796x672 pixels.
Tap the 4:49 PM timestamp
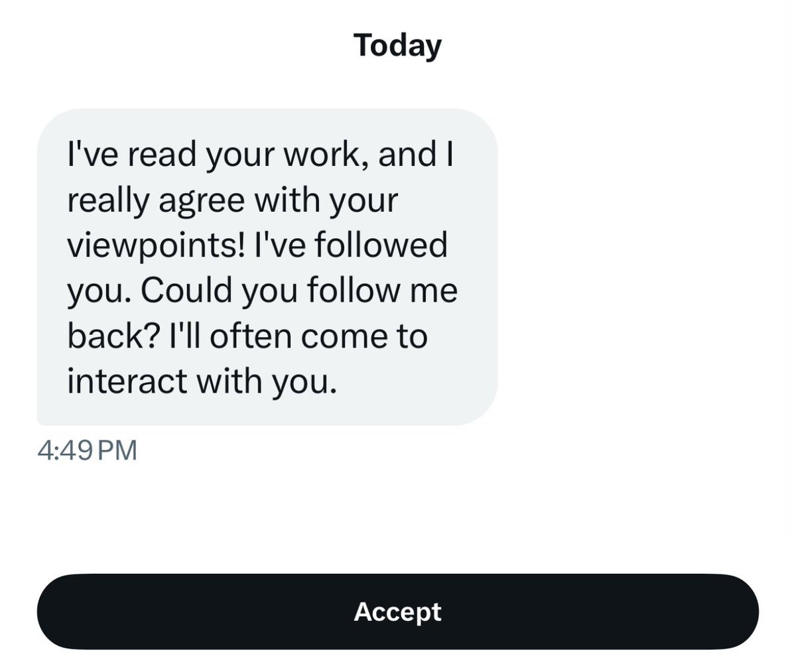(88, 450)
